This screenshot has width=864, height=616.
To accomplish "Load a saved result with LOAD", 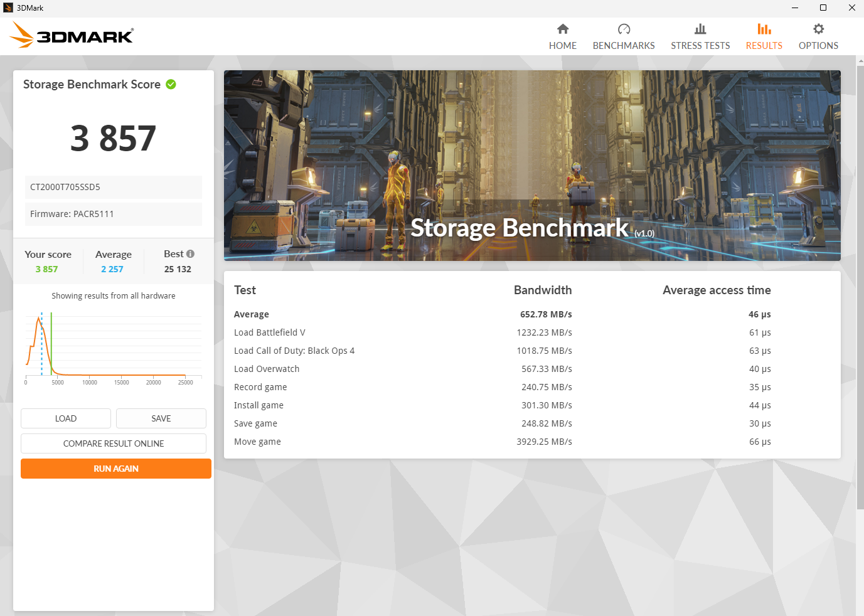I will 65,418.
